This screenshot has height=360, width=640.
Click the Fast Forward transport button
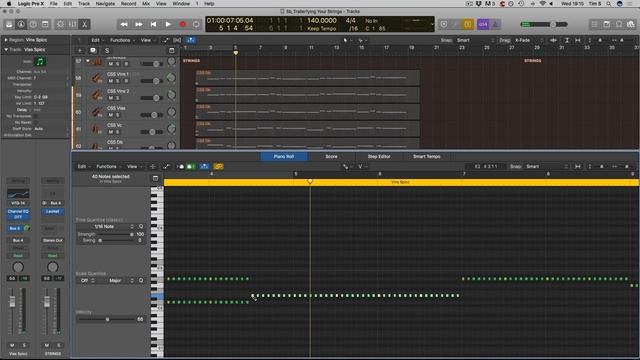(139, 24)
